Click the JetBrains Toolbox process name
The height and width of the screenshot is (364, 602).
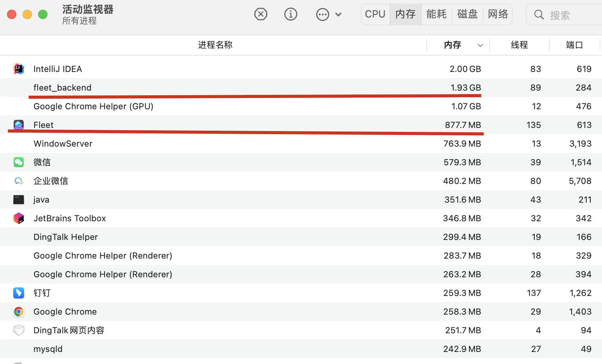click(70, 218)
